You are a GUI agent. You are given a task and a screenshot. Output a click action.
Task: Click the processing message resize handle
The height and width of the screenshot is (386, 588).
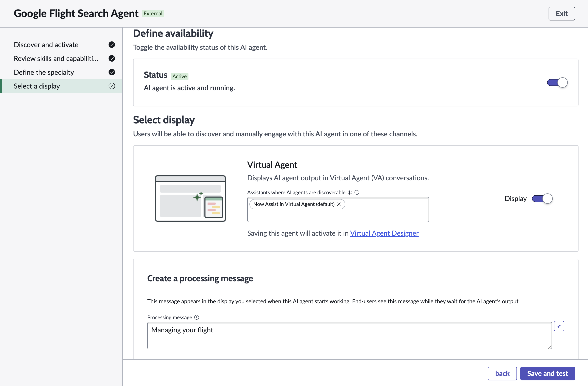[550, 347]
